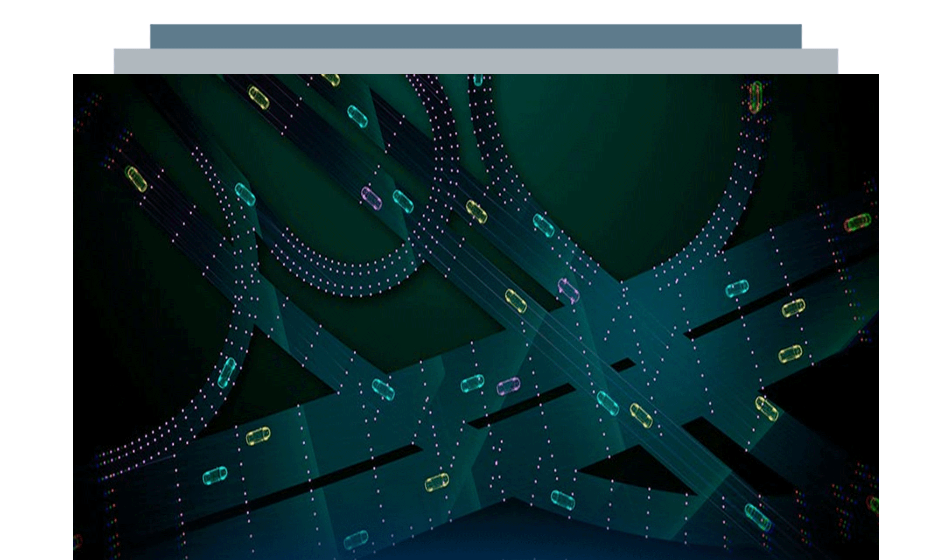Select the purple car at the central crossing
The width and height of the screenshot is (952, 560).
point(568,290)
